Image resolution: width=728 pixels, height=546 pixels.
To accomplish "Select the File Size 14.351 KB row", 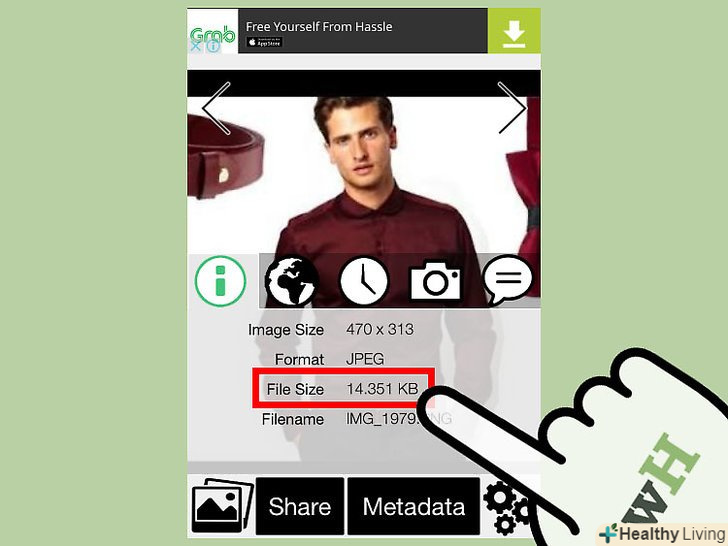I will (344, 388).
